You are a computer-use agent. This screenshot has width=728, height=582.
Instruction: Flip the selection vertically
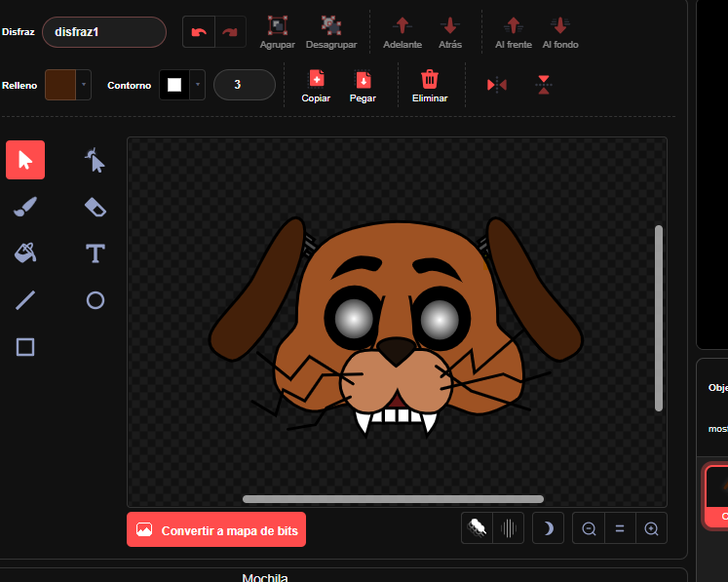(543, 85)
